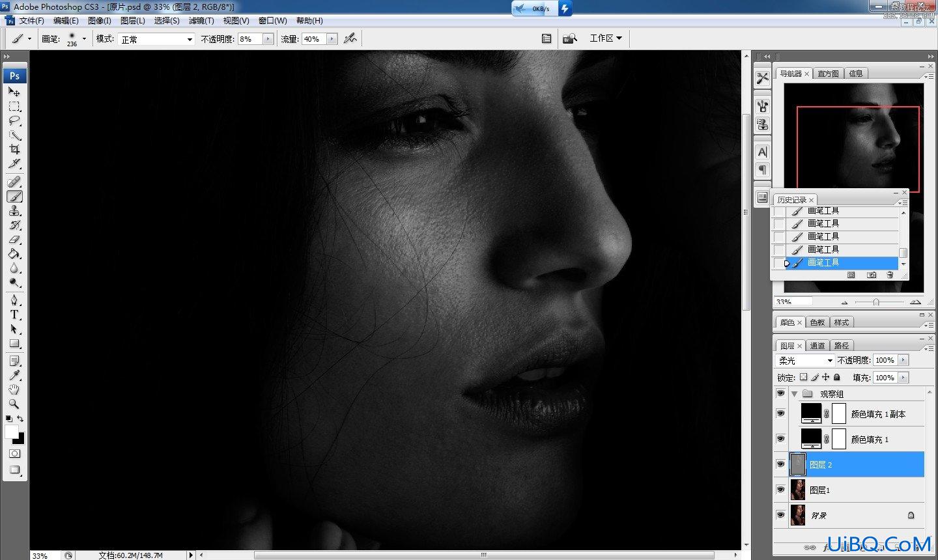Switch to the 路径 tab
This screenshot has width=938, height=560.
(x=842, y=346)
